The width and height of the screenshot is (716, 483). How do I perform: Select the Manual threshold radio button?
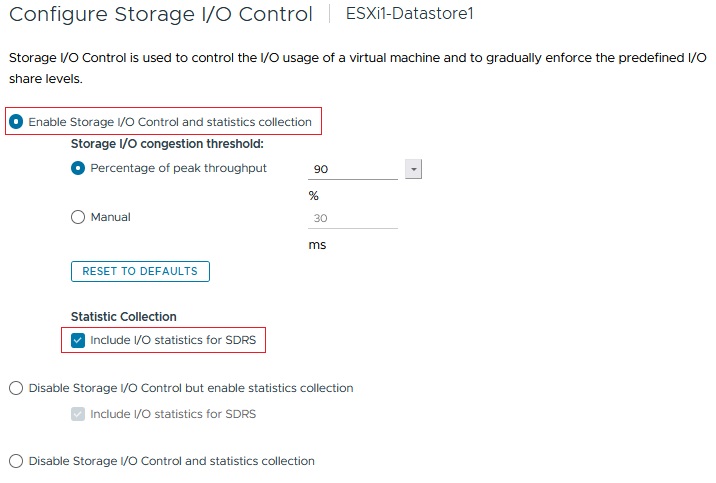click(78, 217)
